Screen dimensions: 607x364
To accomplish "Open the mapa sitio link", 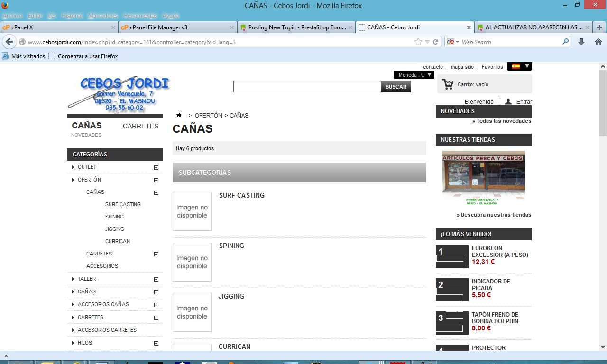I will click(x=462, y=67).
